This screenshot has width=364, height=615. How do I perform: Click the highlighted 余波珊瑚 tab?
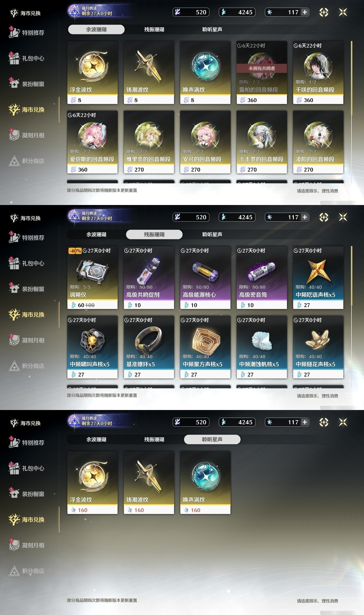[96, 29]
